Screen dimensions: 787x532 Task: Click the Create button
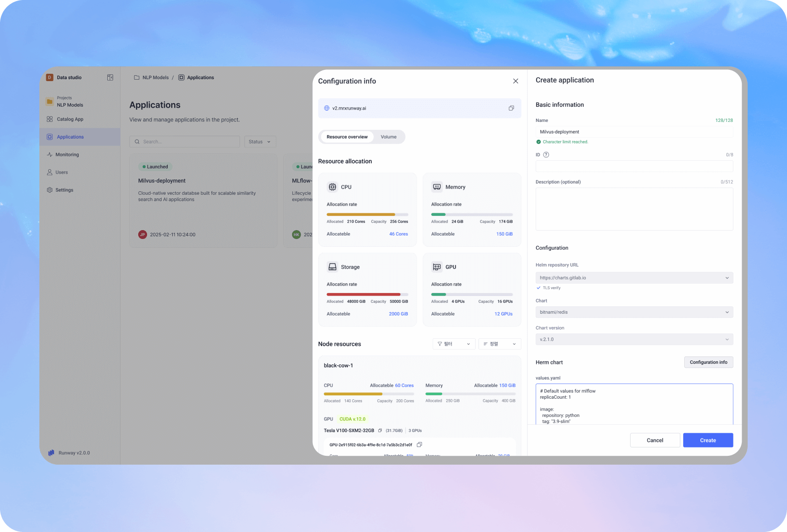(708, 441)
